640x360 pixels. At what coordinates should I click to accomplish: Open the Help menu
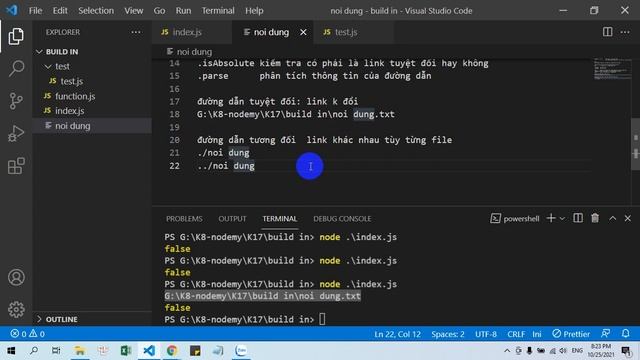point(254,11)
